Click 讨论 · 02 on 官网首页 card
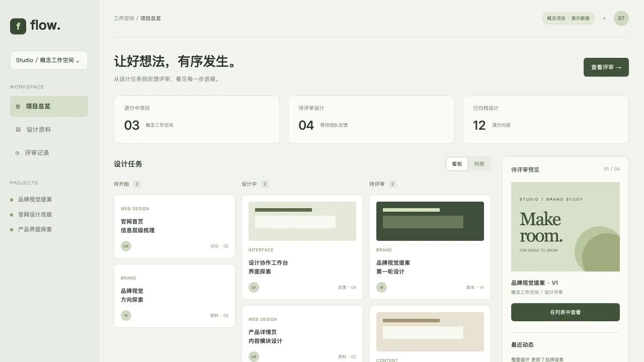The height and width of the screenshot is (362, 644). tap(219, 246)
